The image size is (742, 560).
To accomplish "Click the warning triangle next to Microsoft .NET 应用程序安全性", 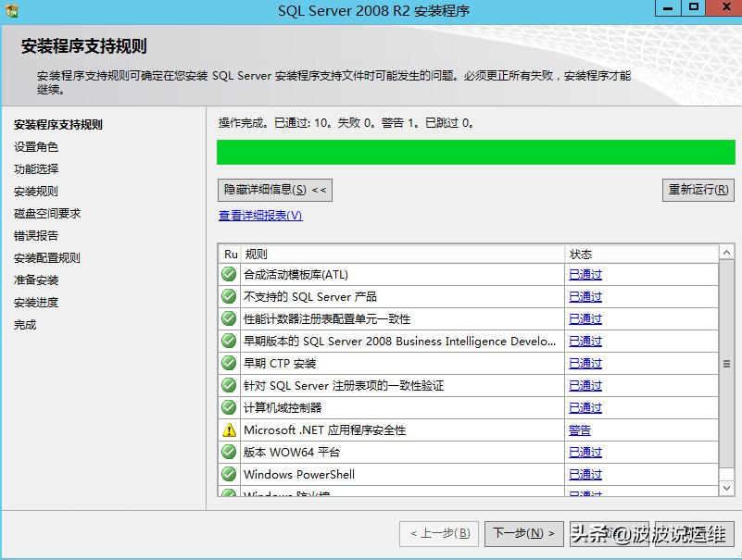I will (228, 429).
